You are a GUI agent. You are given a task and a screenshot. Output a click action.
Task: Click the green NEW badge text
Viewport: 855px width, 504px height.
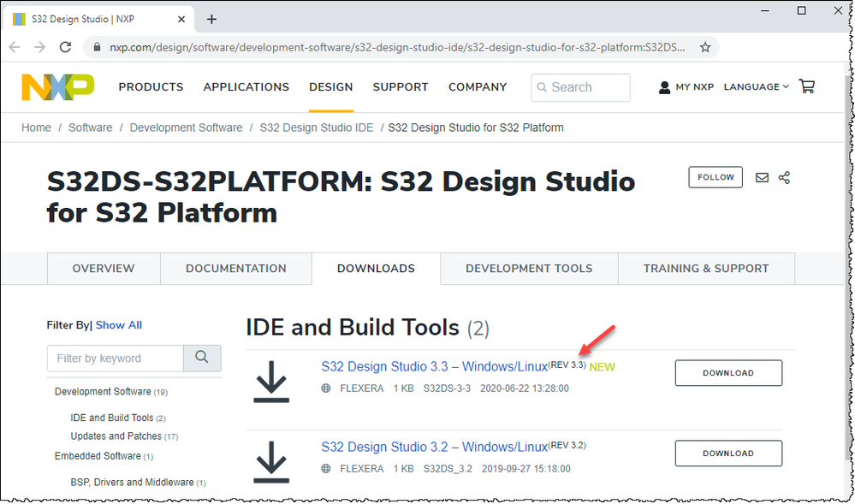[602, 368]
